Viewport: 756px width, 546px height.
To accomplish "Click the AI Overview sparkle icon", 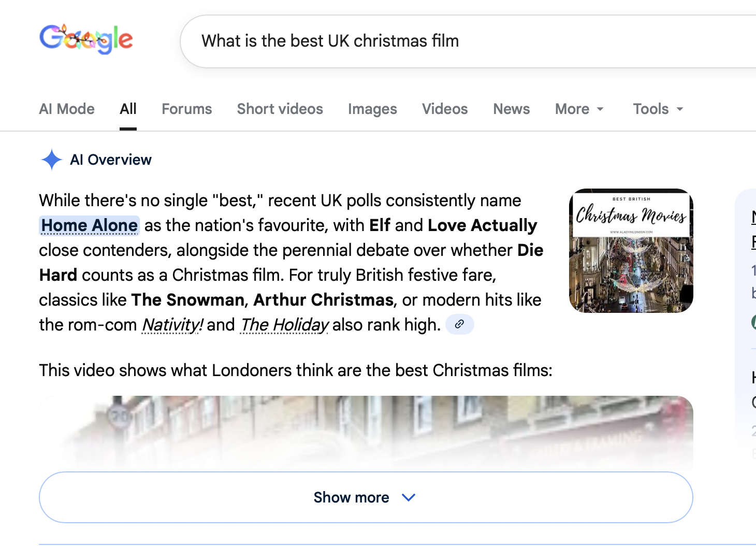I will [x=51, y=160].
